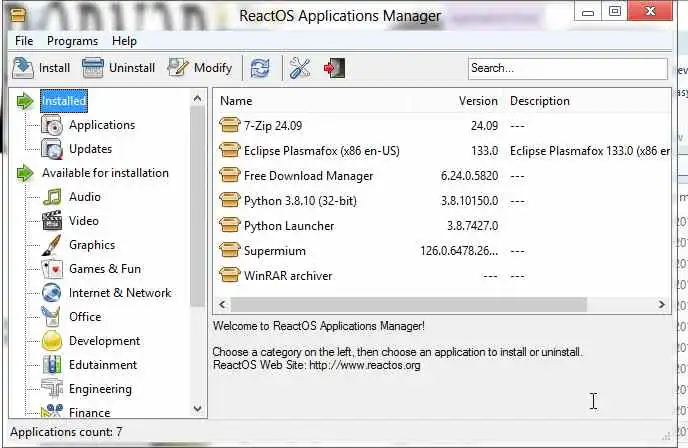Screen dimensions: 688x448
Task: Choose the Games & Fun cards icon
Action: tap(52, 269)
